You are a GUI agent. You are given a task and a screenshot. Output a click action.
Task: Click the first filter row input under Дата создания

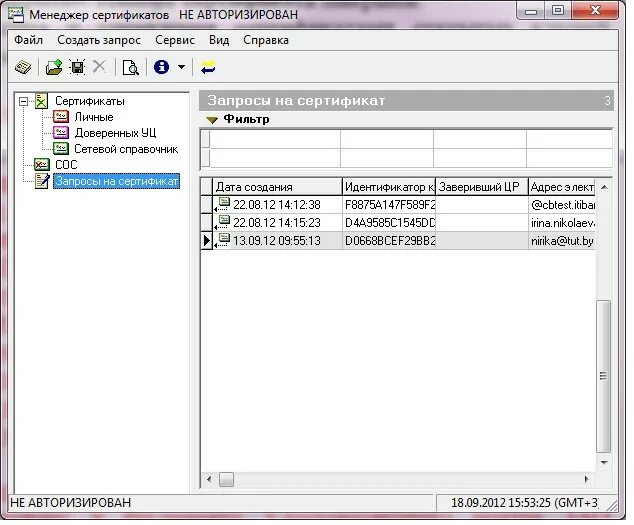tap(275, 139)
